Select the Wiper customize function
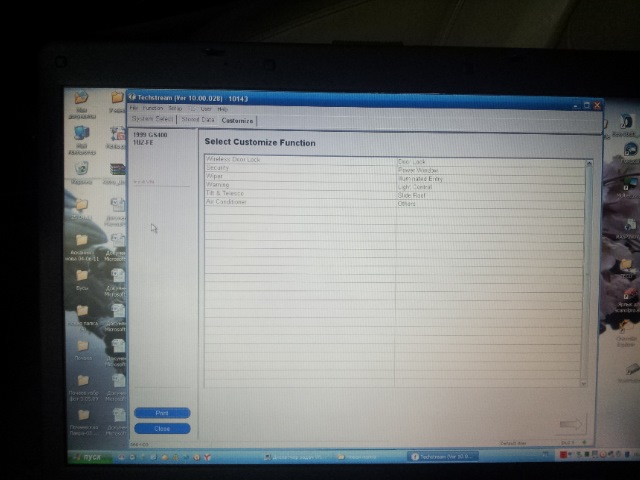The width and height of the screenshot is (640, 480). [300, 176]
